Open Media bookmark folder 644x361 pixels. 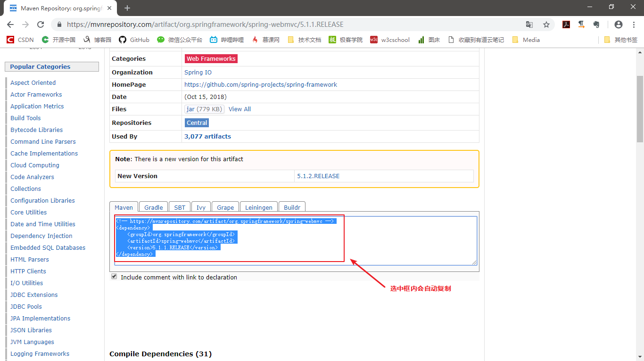[526, 40]
